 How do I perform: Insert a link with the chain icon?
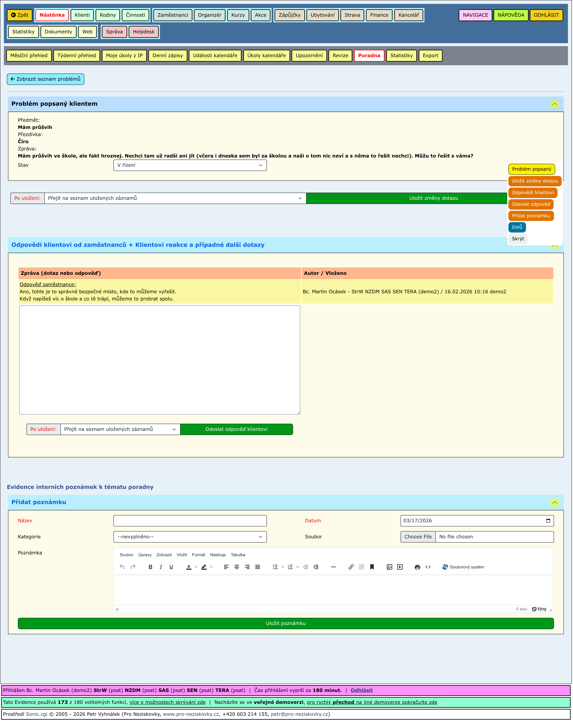pos(351,567)
